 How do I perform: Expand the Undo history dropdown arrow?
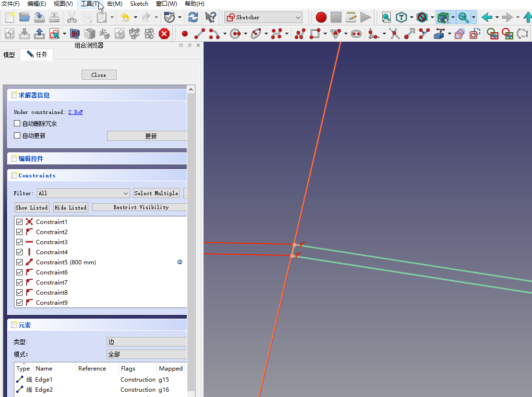(135, 17)
